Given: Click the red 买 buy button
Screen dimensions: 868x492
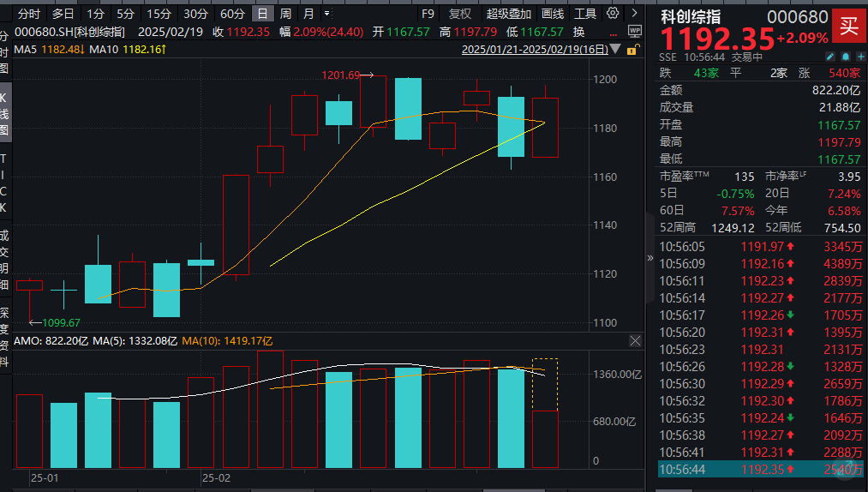Looking at the screenshot, I should (848, 26).
